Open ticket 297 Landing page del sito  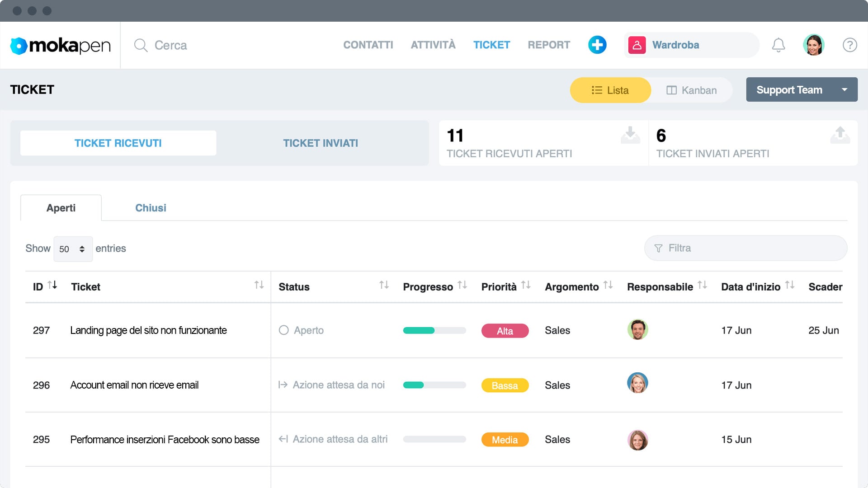[148, 330]
